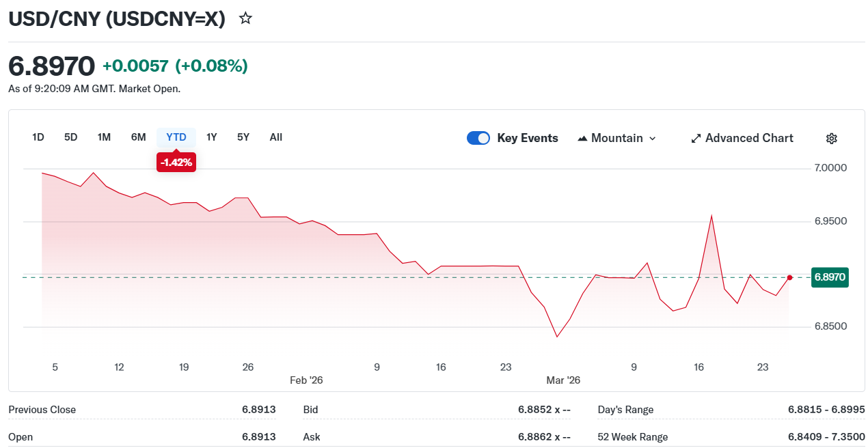Viewport: 868px width, 448px height.
Task: Open chart settings gear icon
Action: tap(831, 139)
